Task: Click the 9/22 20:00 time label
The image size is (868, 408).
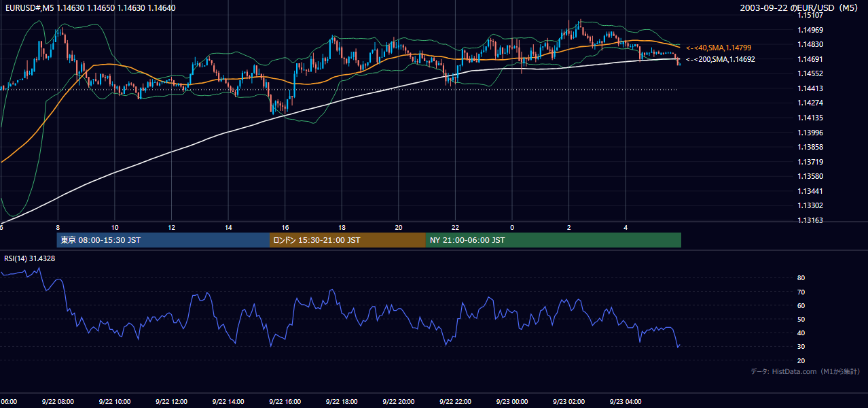Action: [398, 402]
